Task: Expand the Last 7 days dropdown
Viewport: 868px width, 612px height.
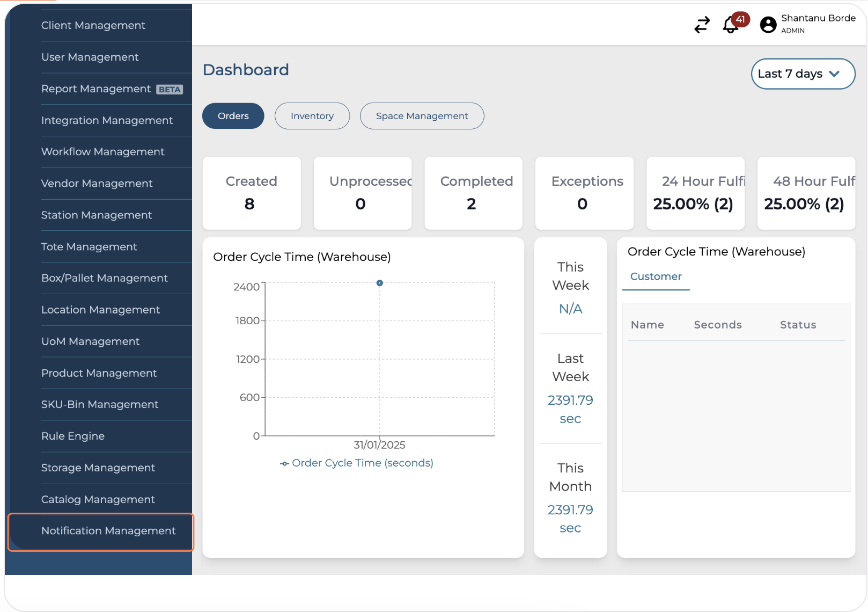Action: 803,74
